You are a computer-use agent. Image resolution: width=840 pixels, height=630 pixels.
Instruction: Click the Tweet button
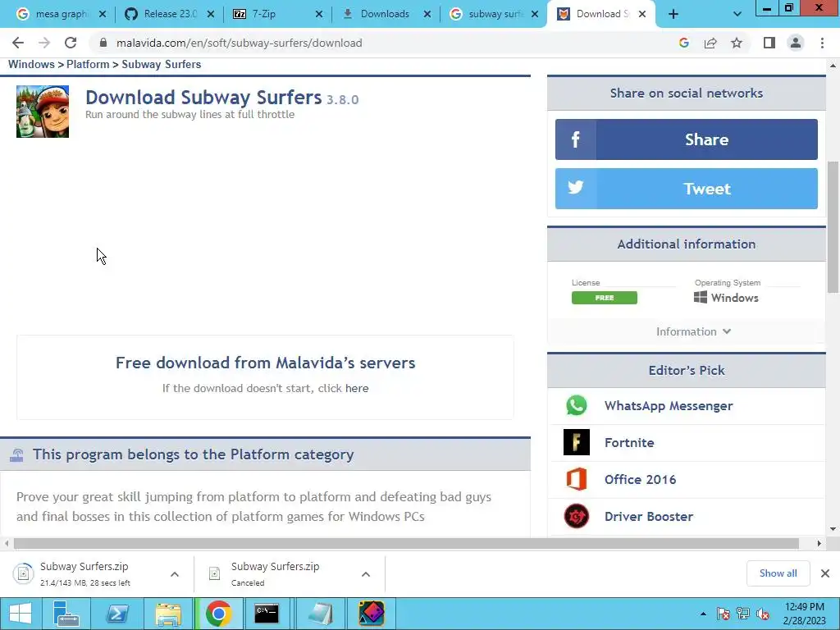pos(687,189)
